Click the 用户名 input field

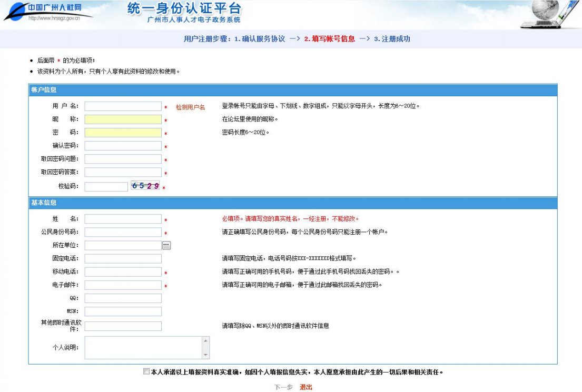point(123,106)
